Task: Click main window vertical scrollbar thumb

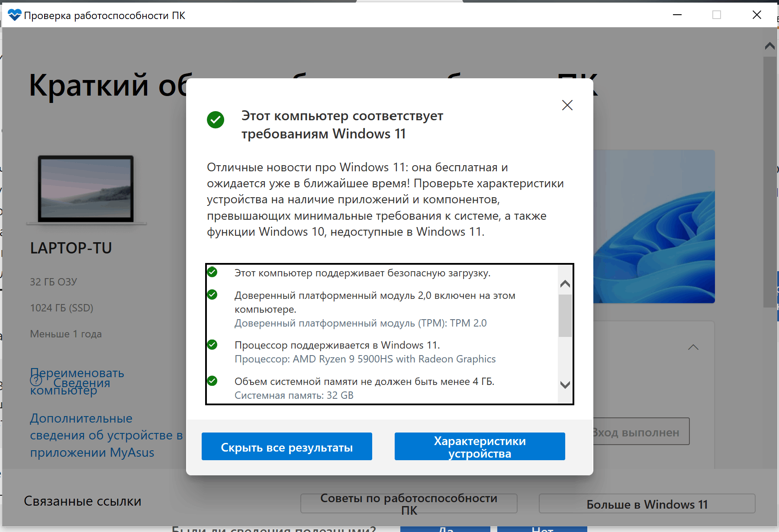Action: point(770,182)
